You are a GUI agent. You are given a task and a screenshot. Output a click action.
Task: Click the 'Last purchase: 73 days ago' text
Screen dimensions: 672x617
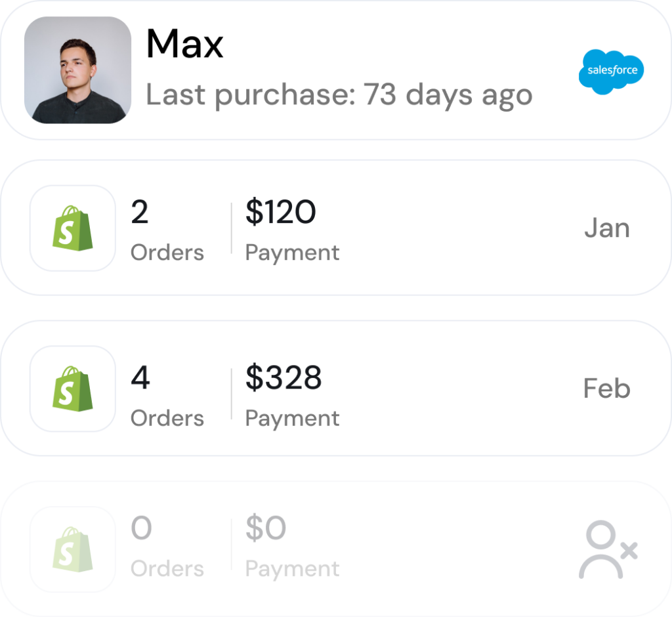339,95
